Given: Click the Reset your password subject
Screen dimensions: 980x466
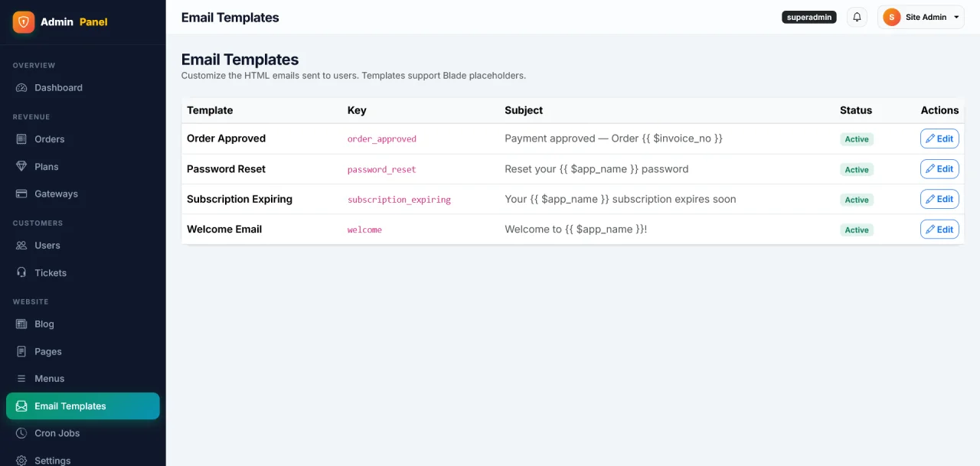Looking at the screenshot, I should pos(596,169).
